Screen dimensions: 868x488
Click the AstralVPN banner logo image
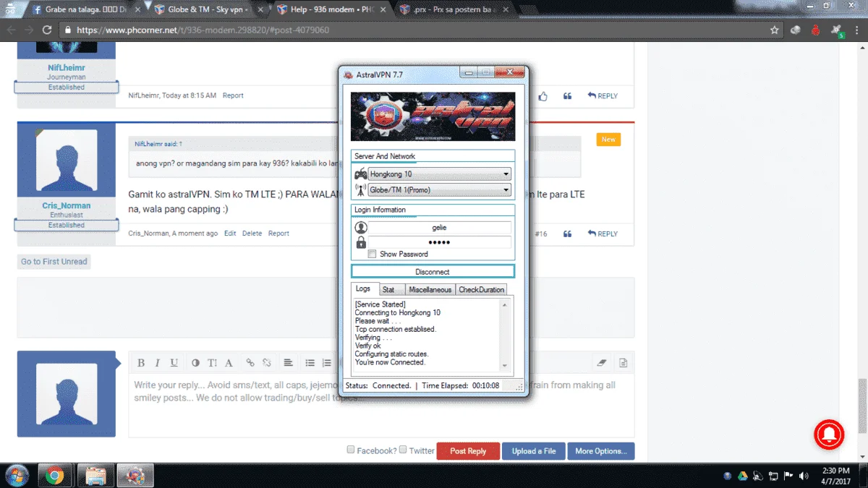433,116
